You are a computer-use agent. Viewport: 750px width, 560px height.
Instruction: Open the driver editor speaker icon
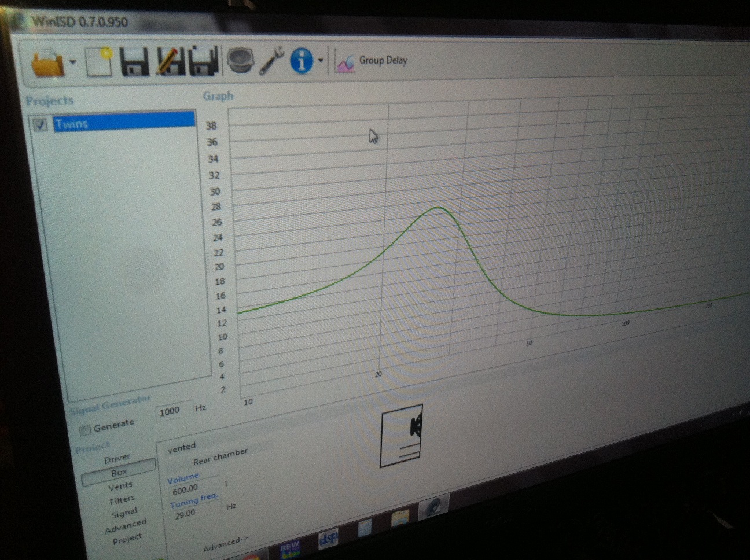[240, 60]
